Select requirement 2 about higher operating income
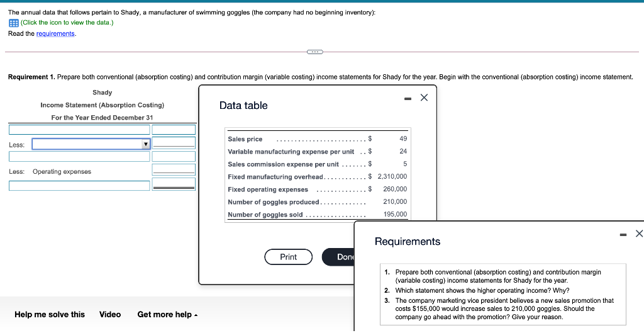Screen dimensions: 644x333 point(482,290)
